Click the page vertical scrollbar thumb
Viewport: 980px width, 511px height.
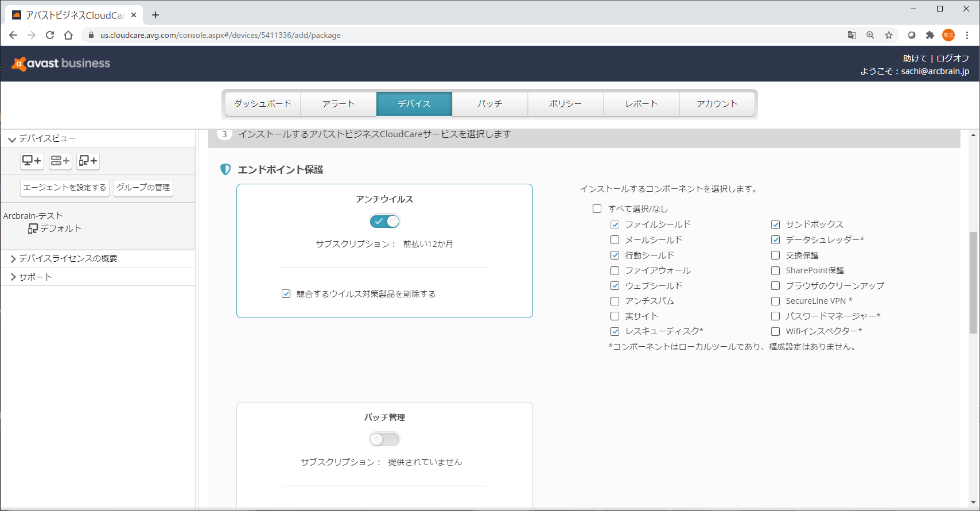coord(973,282)
